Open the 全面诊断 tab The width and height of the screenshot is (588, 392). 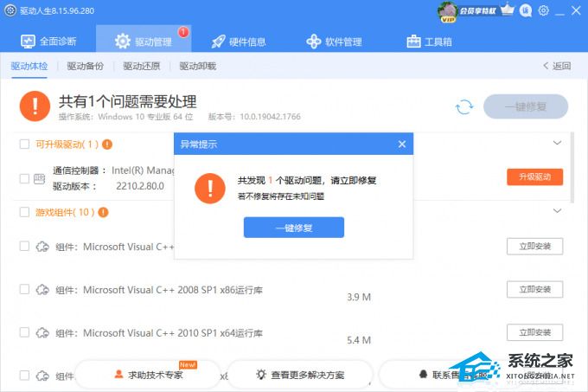pos(48,42)
